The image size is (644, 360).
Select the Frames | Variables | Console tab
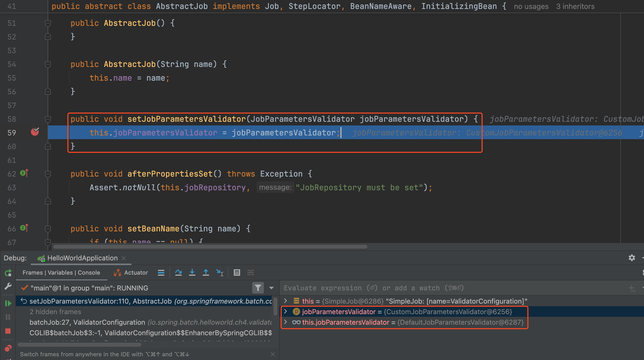[x=61, y=273]
